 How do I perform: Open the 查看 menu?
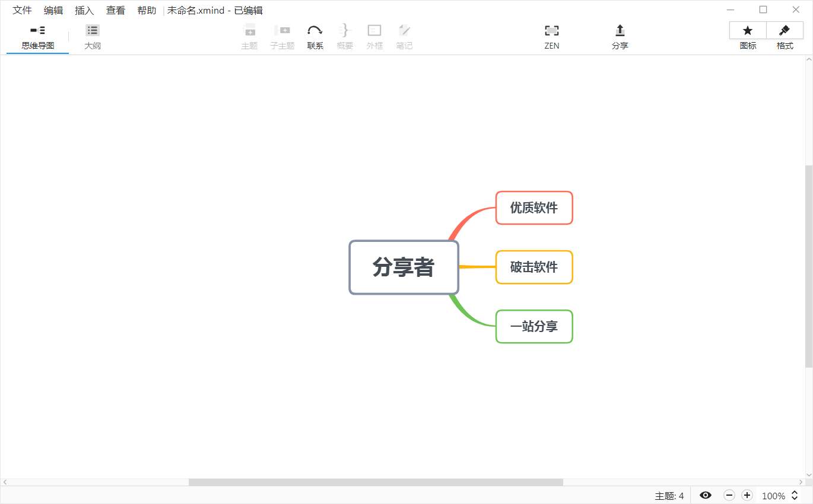[115, 10]
